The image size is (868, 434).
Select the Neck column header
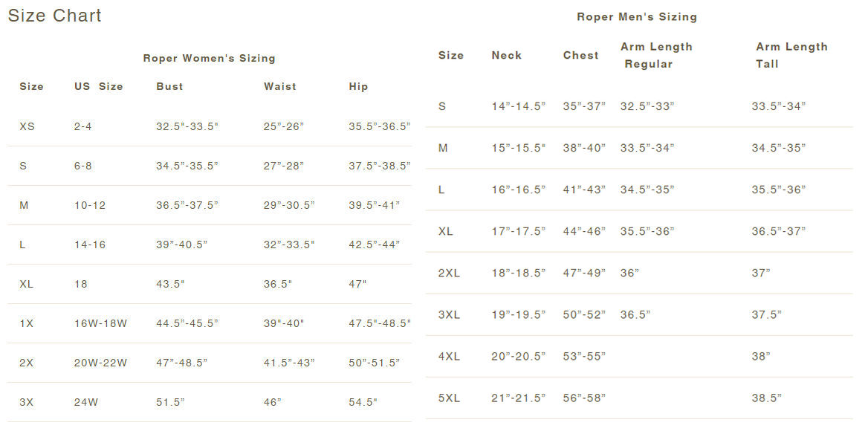(506, 55)
